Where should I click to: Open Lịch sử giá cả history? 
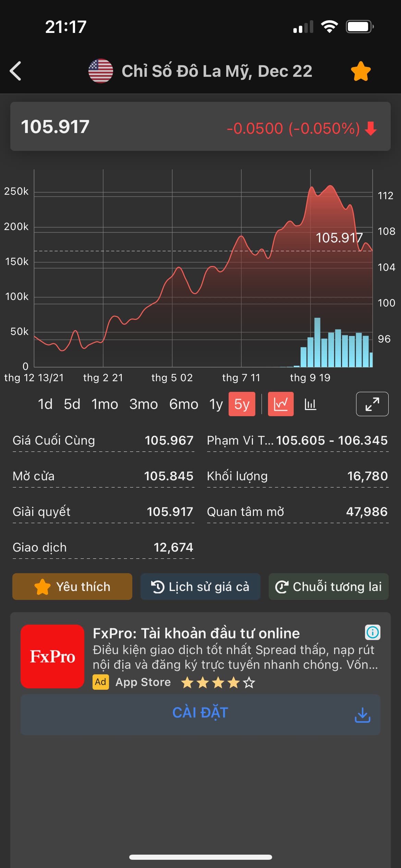[x=200, y=587]
